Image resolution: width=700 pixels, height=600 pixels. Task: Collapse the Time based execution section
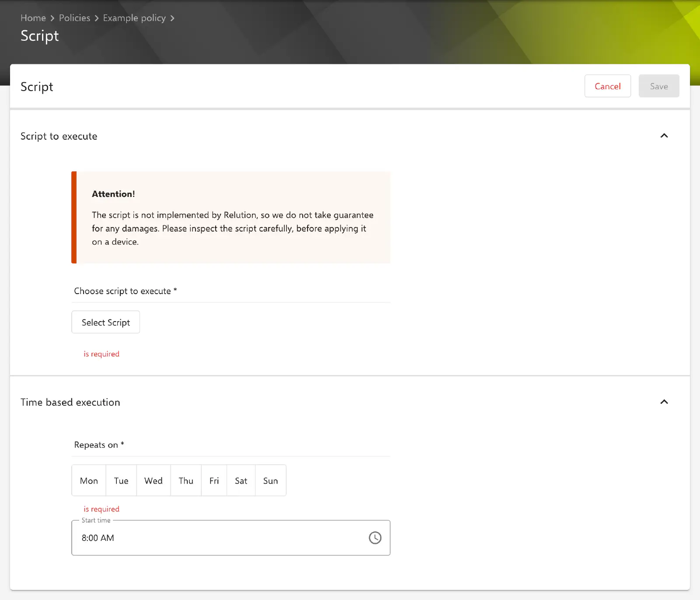(x=664, y=402)
